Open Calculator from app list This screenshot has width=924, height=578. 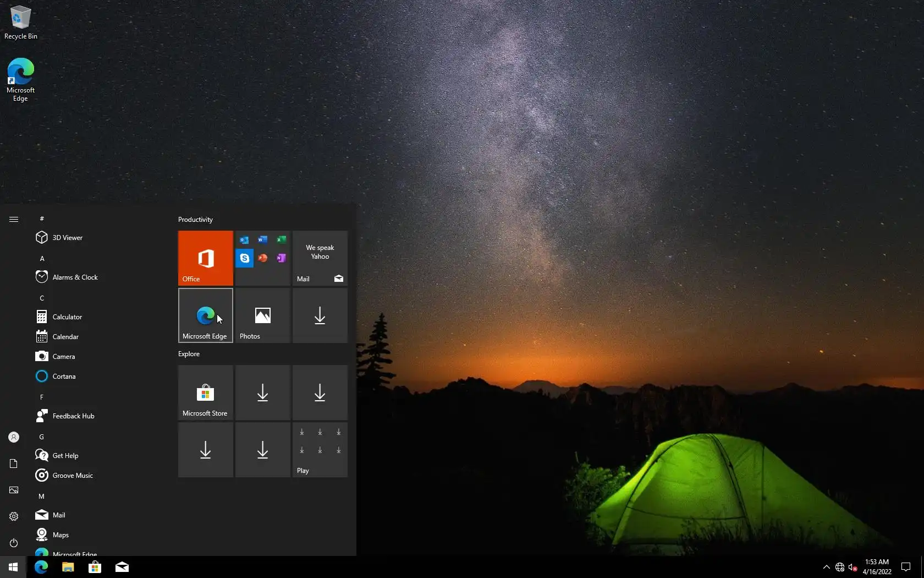99,317
